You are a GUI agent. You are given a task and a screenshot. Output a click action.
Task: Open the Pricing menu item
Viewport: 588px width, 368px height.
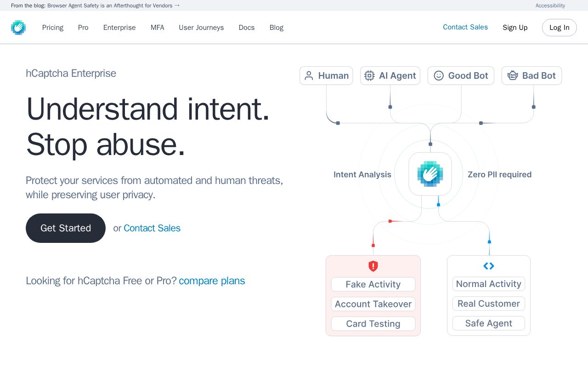tap(53, 28)
